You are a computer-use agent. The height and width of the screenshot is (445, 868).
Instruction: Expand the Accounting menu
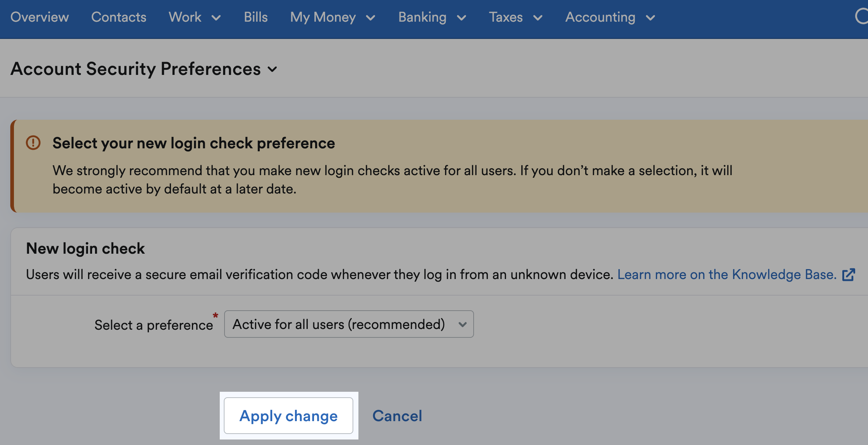[x=610, y=17]
